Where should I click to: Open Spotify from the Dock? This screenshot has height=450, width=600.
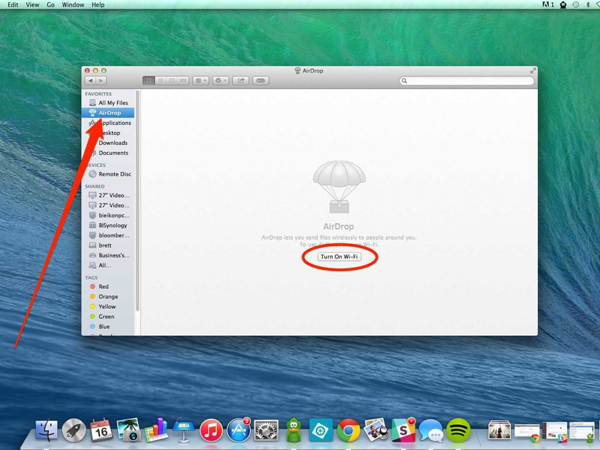(x=458, y=430)
